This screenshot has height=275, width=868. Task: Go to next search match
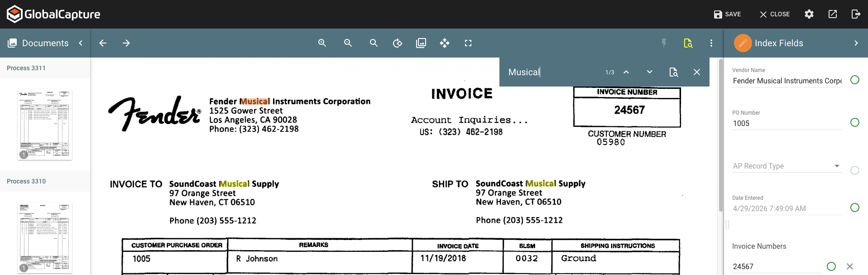click(650, 72)
